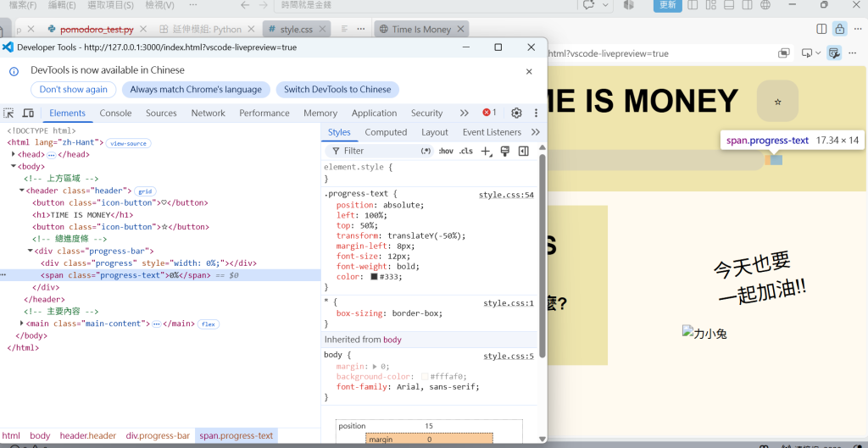Activate the element inspector picker icon
This screenshot has width=868, height=448.
(x=8, y=113)
